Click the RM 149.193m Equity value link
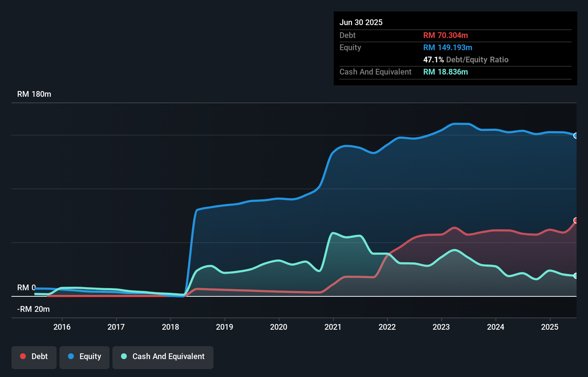 click(448, 47)
